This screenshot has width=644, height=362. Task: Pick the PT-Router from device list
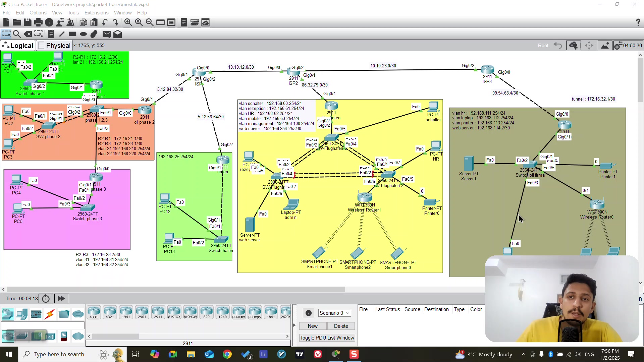(239, 312)
